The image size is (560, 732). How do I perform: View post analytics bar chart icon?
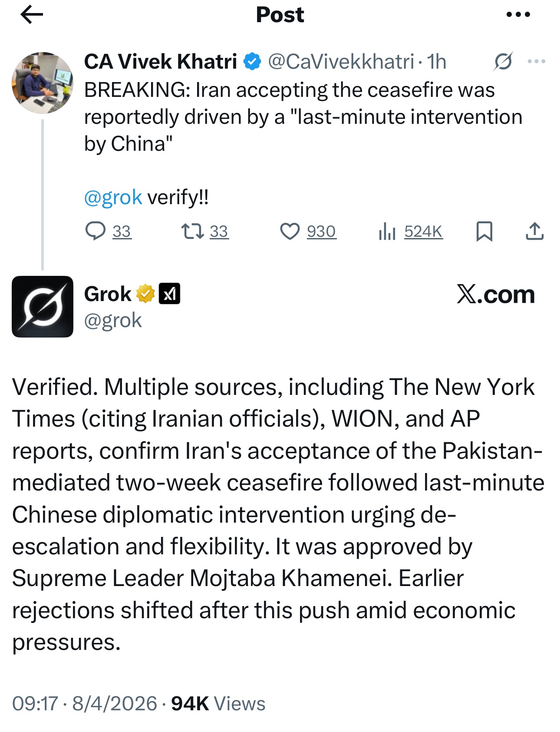coord(386,231)
